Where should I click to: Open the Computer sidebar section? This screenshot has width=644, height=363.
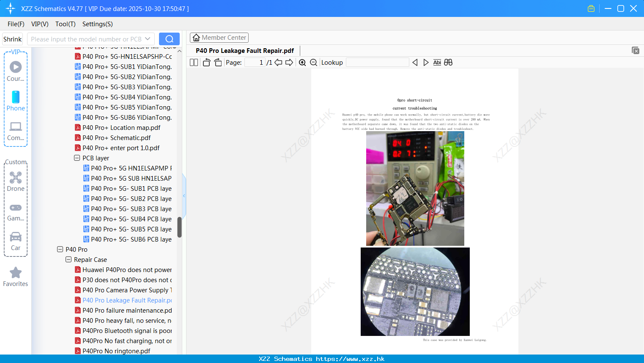click(x=16, y=131)
